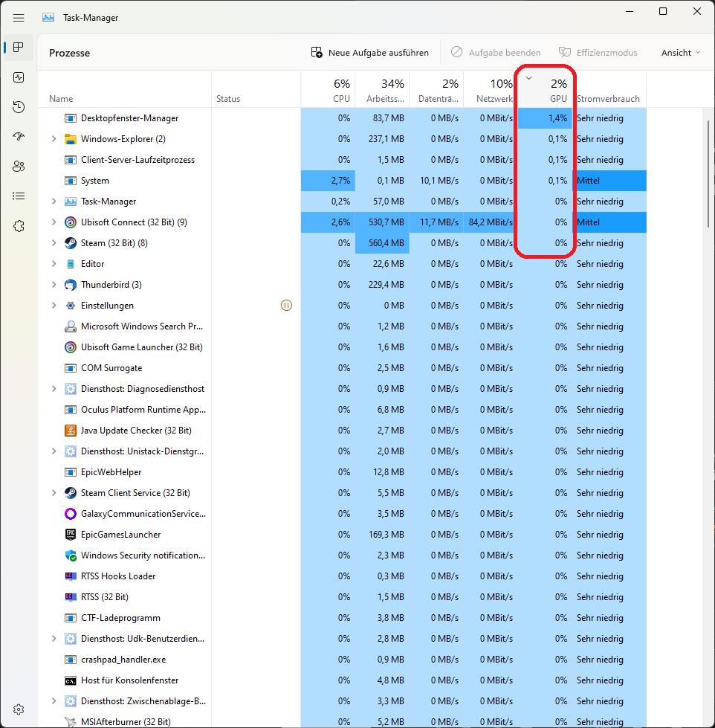Viewport: 715px width, 728px height.
Task: Click Neue Aufgabe ausführen button
Action: [370, 53]
